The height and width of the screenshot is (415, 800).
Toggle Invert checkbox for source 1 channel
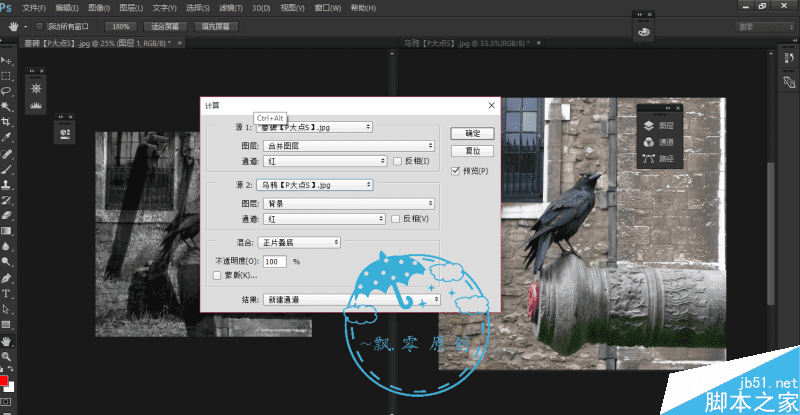(x=397, y=161)
